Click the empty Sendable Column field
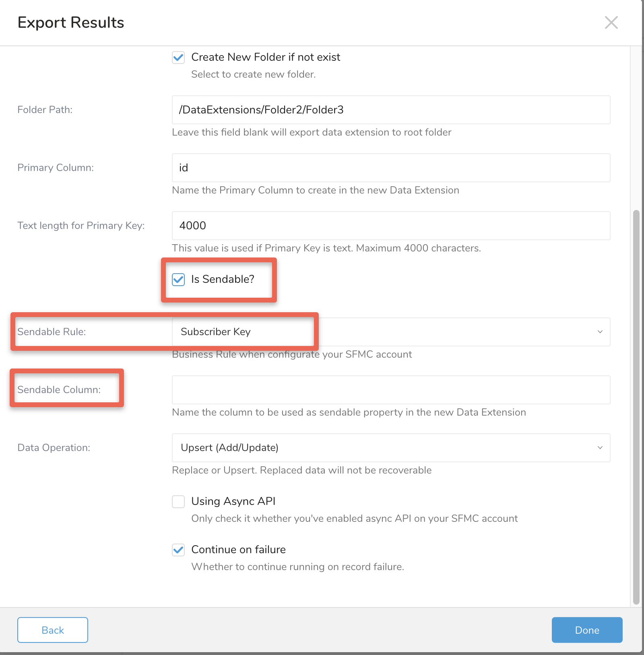644x655 pixels. (390, 390)
